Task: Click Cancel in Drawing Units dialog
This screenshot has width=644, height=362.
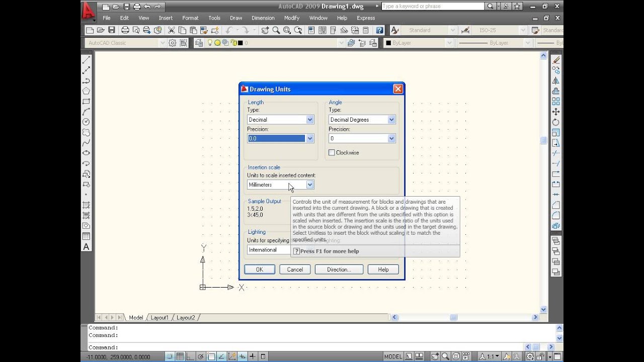Action: click(295, 269)
